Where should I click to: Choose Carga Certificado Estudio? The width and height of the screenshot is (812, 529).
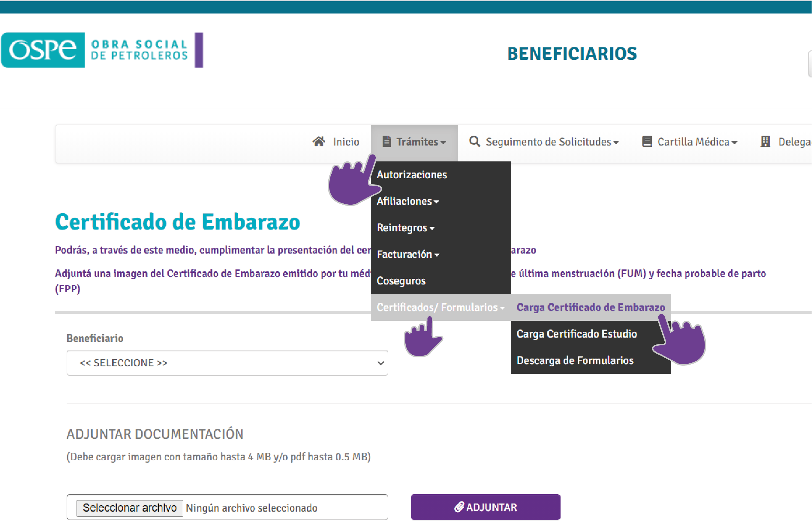pos(591,334)
